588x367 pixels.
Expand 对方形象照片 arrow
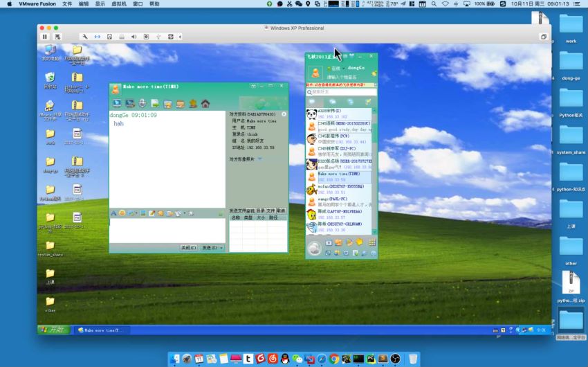[x=260, y=159]
